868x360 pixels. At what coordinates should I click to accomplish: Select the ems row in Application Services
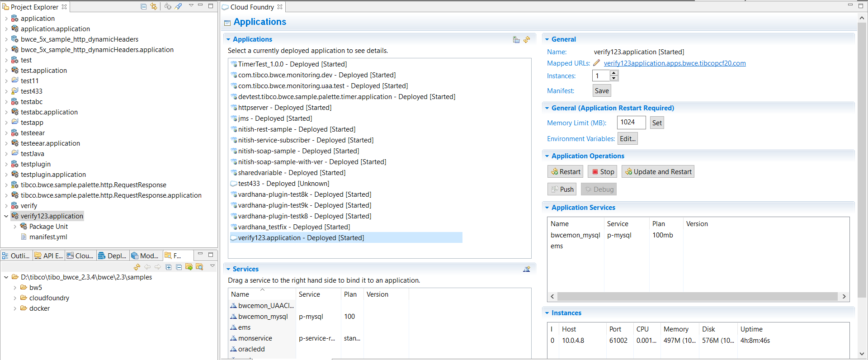click(x=557, y=246)
